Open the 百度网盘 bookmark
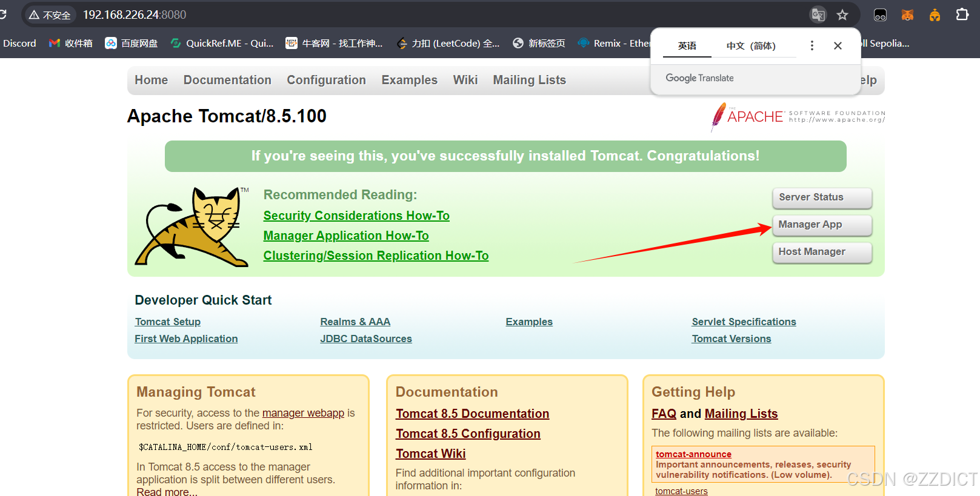Viewport: 980px width, 496px height. point(132,43)
